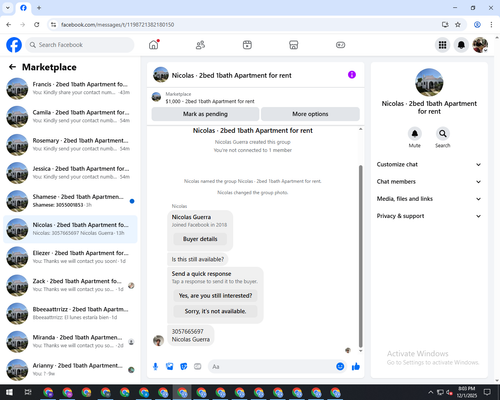Send 'Yes, are you still interested?' response
The image size is (500, 400).
tap(215, 296)
